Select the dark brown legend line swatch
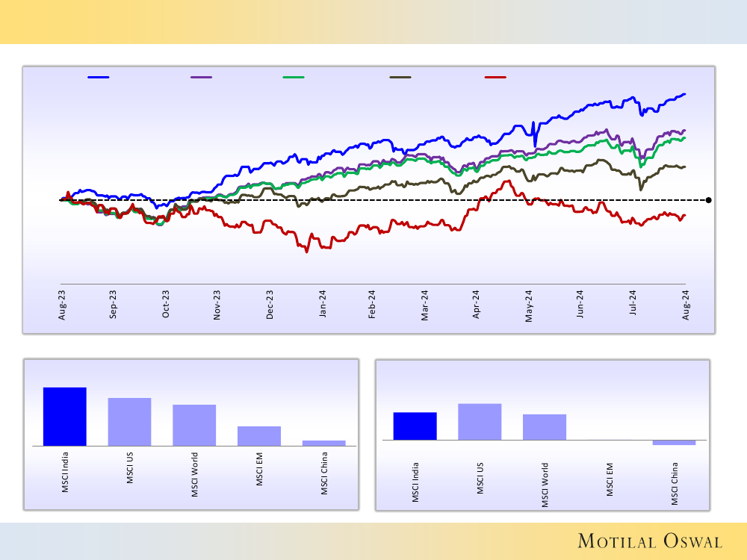 (x=400, y=77)
